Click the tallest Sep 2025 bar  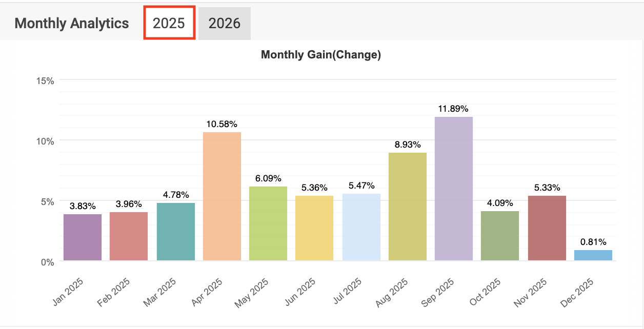click(454, 189)
